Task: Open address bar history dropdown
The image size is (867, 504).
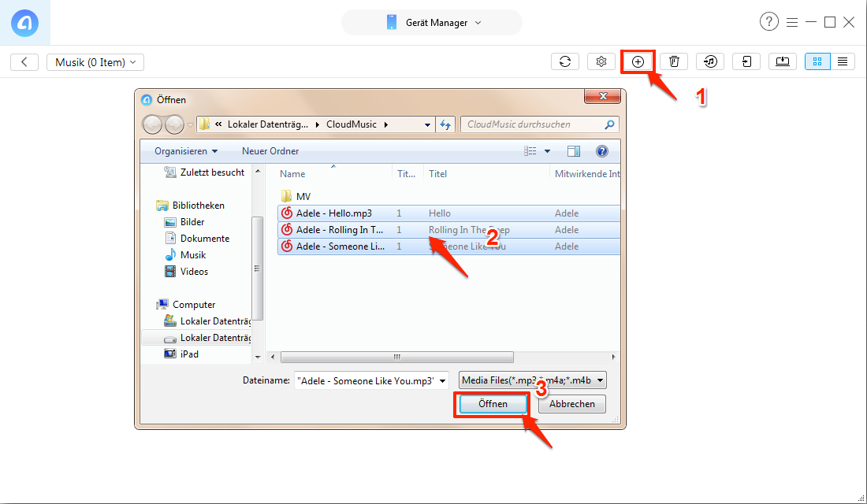Action: click(x=427, y=125)
